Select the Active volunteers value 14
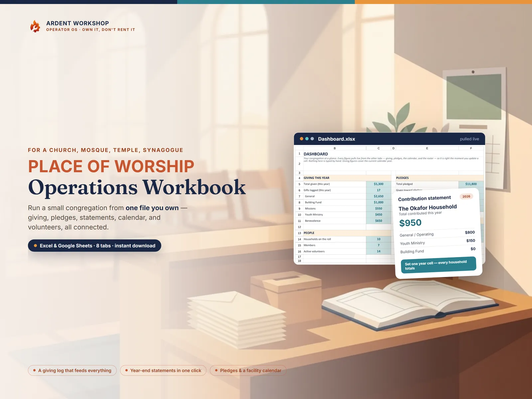The image size is (532, 399). click(378, 251)
